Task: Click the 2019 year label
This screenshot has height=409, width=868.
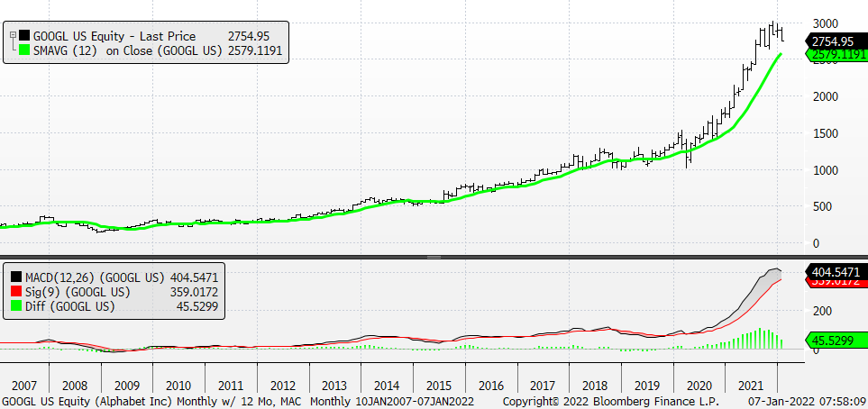Action: pyautogui.click(x=648, y=386)
